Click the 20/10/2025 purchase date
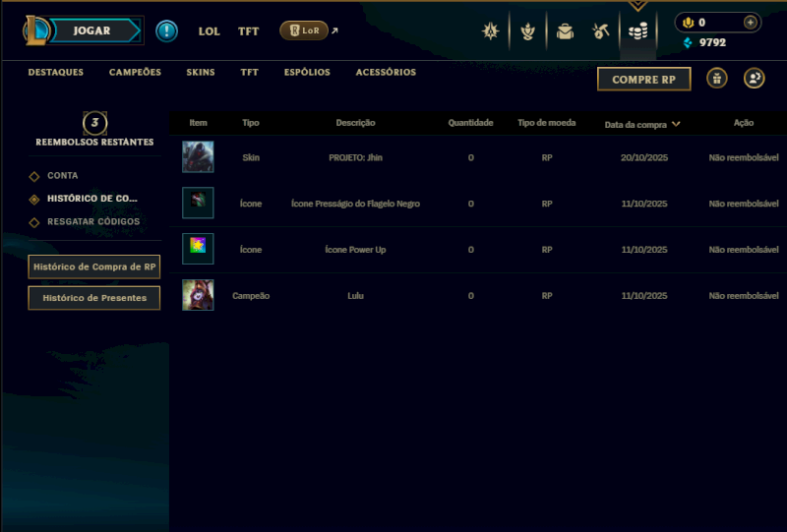Viewport: 787px width, 532px height. (x=644, y=157)
